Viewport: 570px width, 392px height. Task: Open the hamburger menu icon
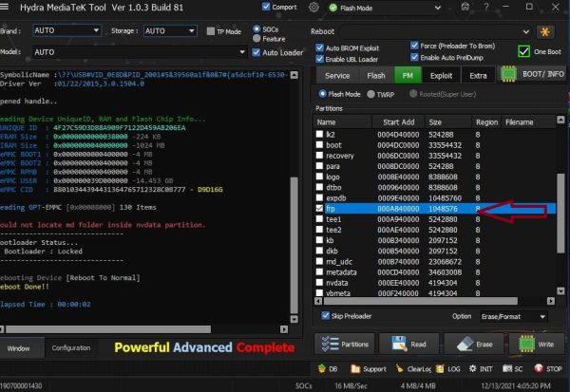4,7
